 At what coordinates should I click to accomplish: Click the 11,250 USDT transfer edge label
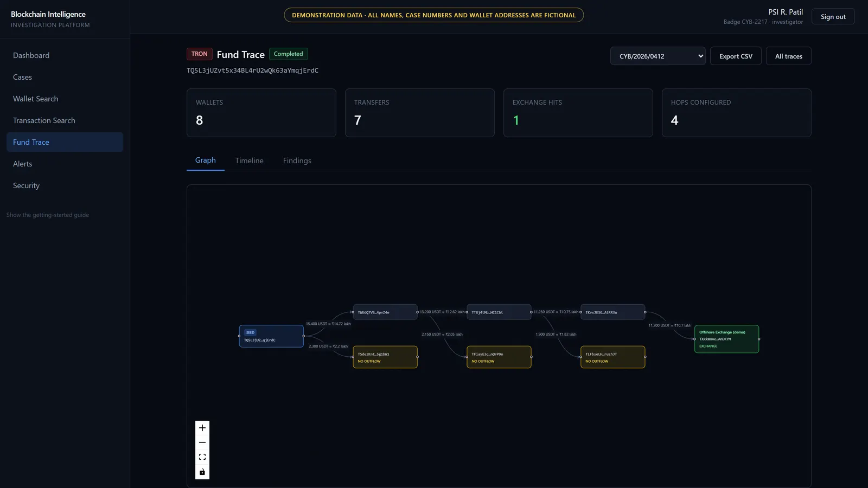(x=556, y=312)
